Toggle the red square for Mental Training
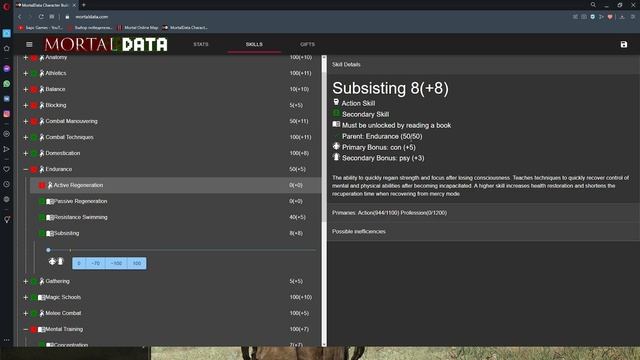Screen dimensions: 640x360 tap(34, 329)
